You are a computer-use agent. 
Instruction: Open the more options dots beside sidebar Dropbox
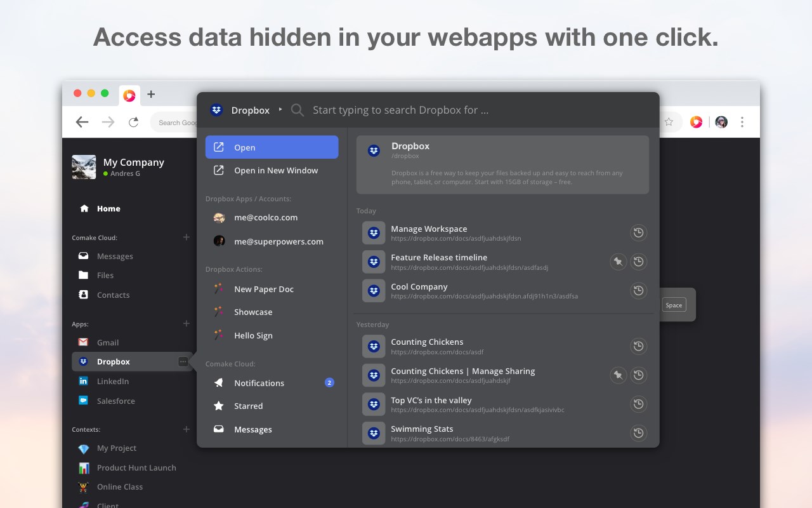click(183, 362)
